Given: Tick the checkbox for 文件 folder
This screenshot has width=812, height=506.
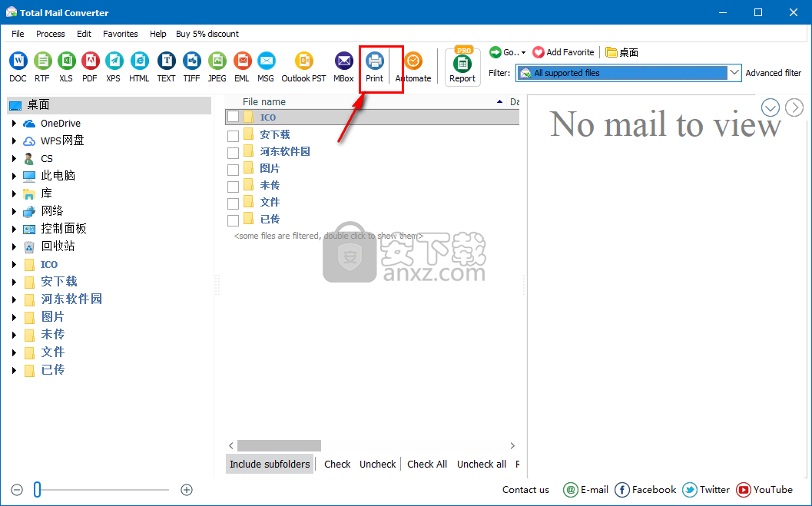Looking at the screenshot, I should click(x=233, y=203).
